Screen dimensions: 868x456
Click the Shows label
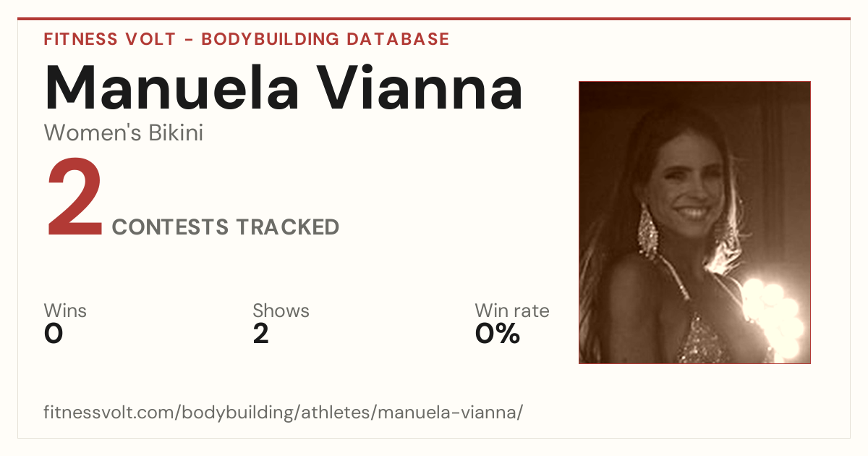point(281,311)
